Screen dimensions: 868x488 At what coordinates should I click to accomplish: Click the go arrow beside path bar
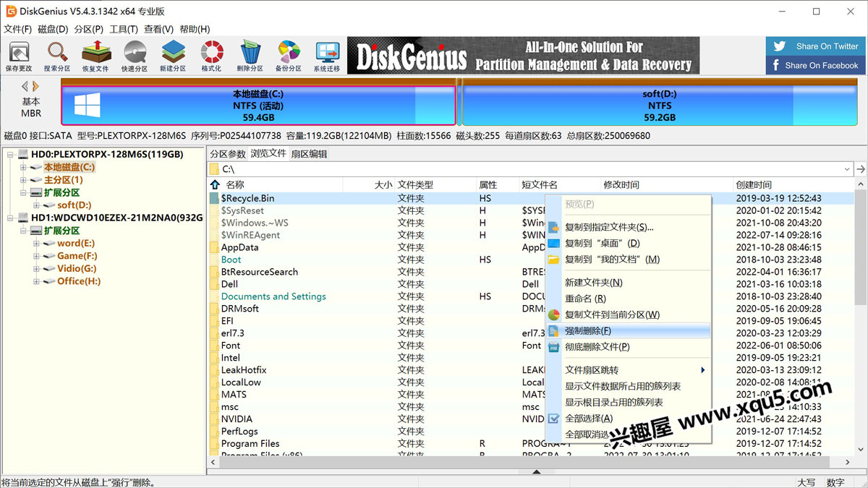point(861,169)
